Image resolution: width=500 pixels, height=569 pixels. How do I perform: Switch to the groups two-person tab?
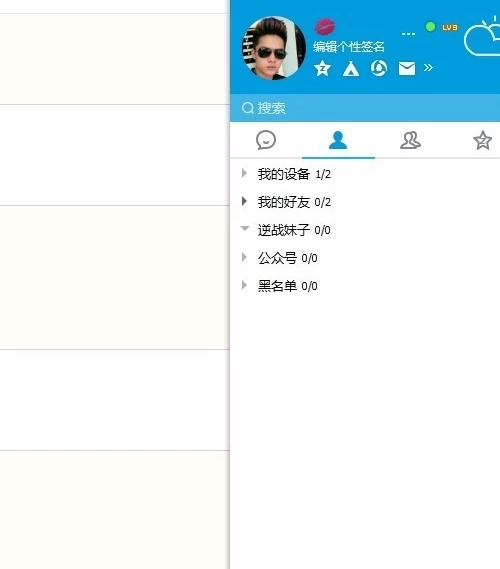pos(410,140)
